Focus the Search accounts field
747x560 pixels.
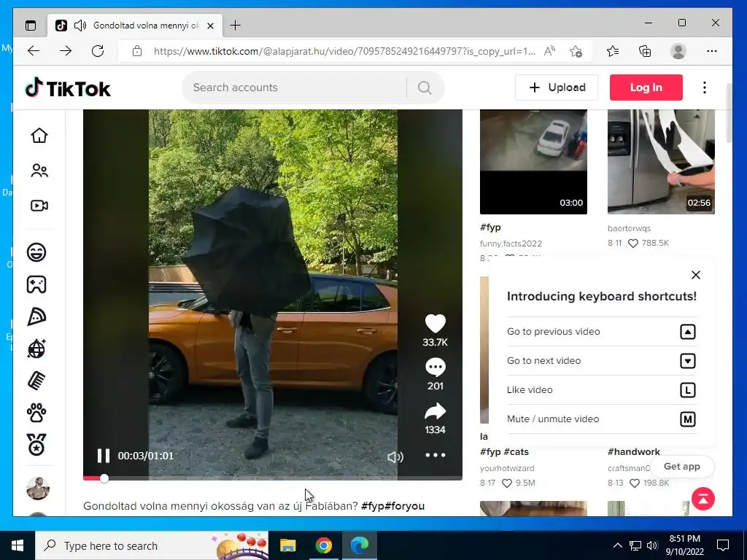coord(295,87)
